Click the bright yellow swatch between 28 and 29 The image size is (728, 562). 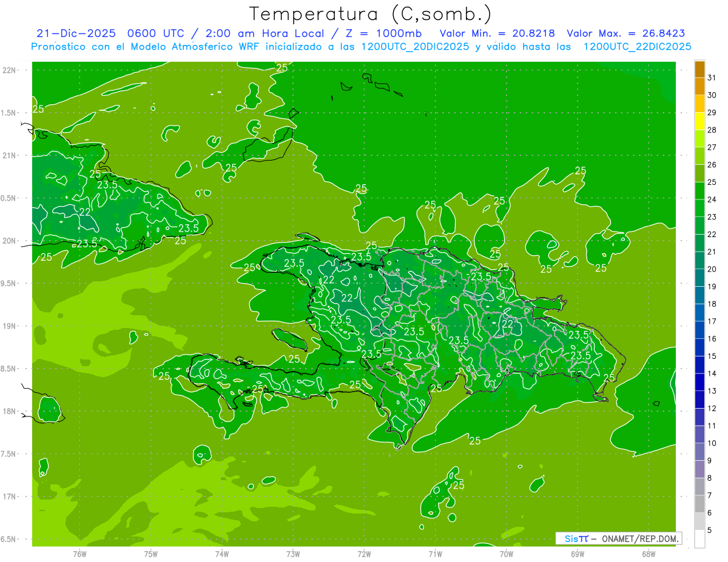(699, 122)
